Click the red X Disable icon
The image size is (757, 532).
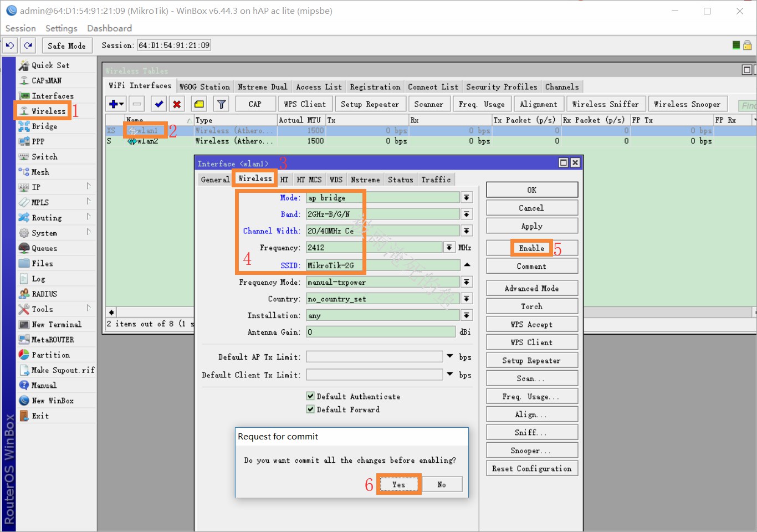click(x=177, y=104)
